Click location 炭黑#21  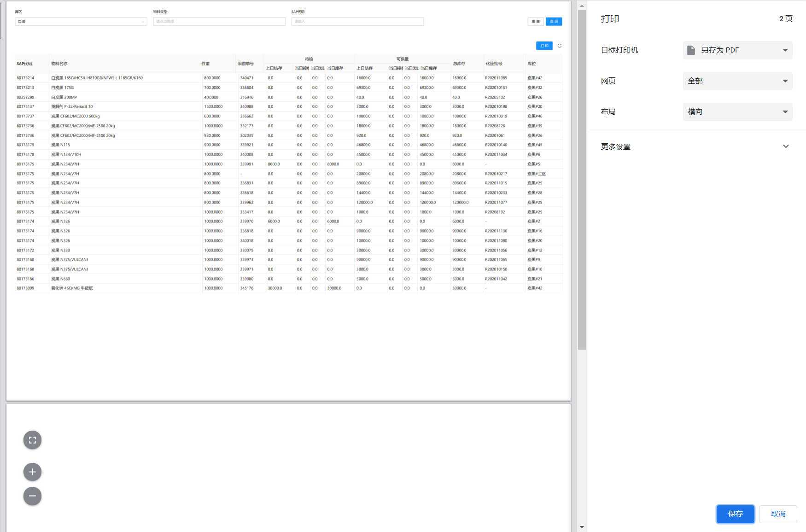click(x=535, y=279)
